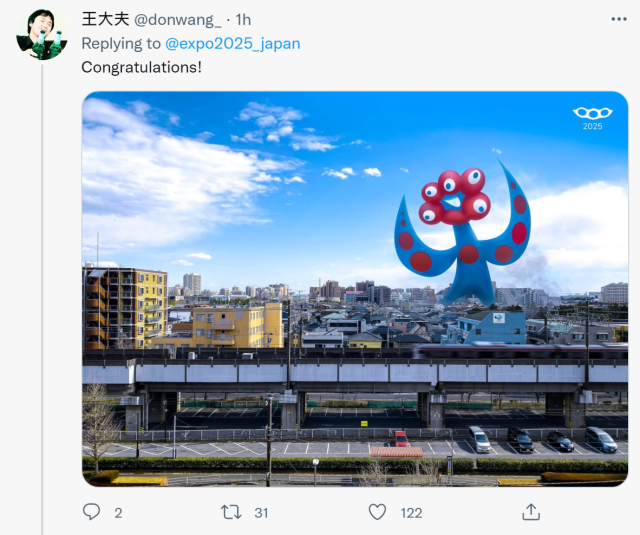
Task: Like the tweet with the heart icon
Action: (x=377, y=512)
